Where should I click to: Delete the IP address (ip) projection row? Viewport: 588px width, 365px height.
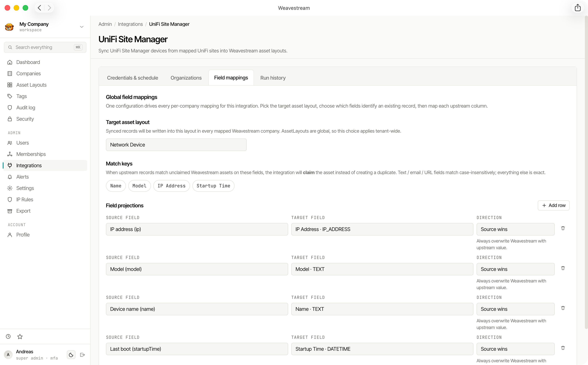coord(563,228)
